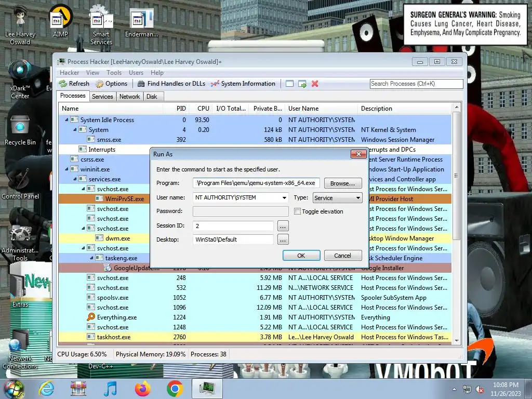
Task: Refresh the process list in Process Hacker
Action: [x=74, y=84]
